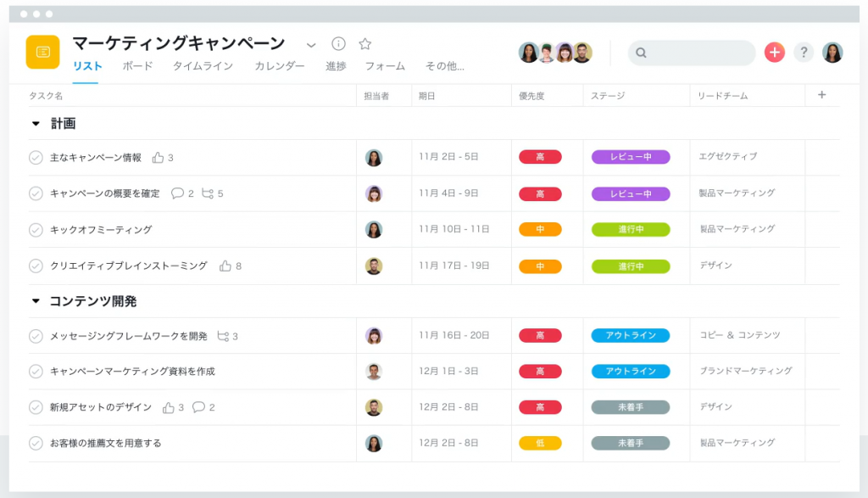
Task: Click date 11月 2日 - 5日
Action: (448, 157)
